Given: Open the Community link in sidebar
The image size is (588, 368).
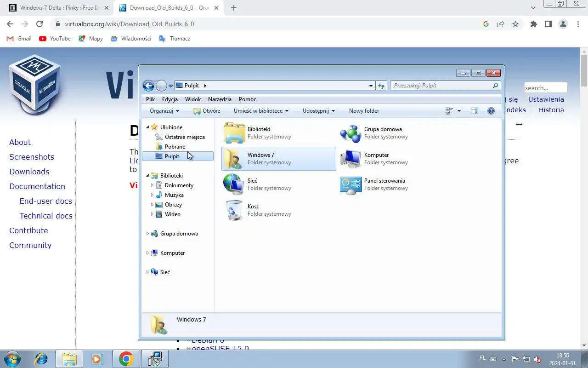Looking at the screenshot, I should 30,245.
